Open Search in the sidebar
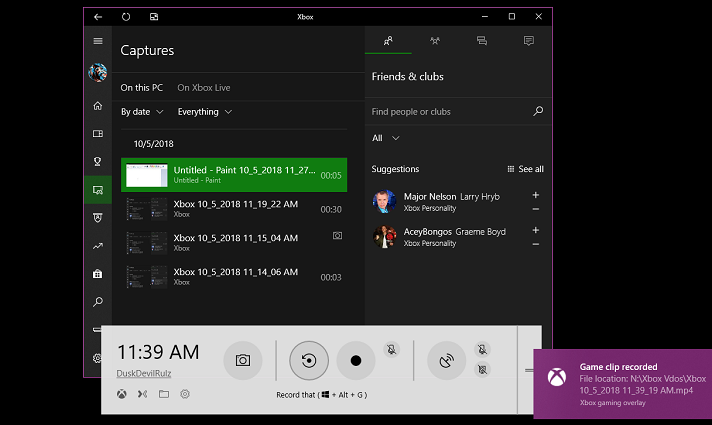This screenshot has width=712, height=425. (98, 302)
